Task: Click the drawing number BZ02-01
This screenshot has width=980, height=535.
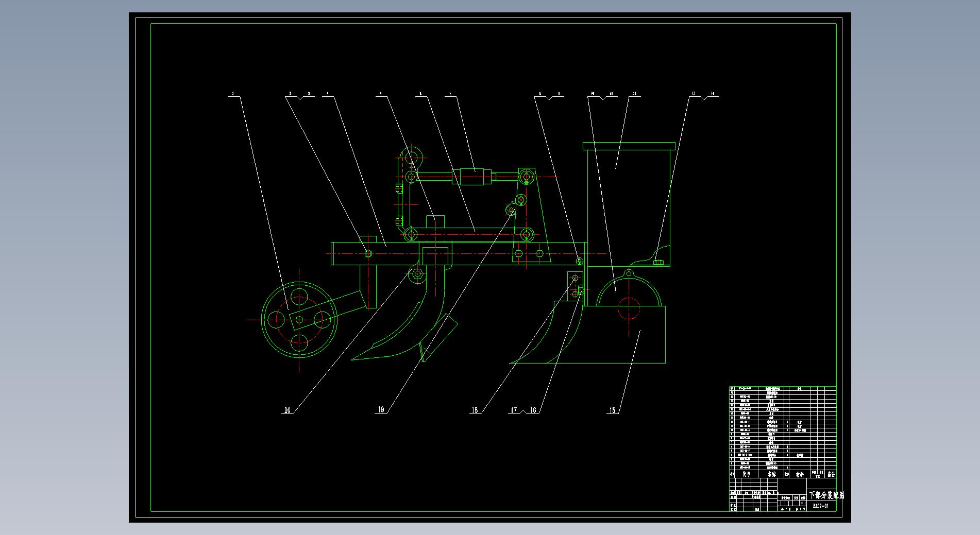Action: (821, 506)
